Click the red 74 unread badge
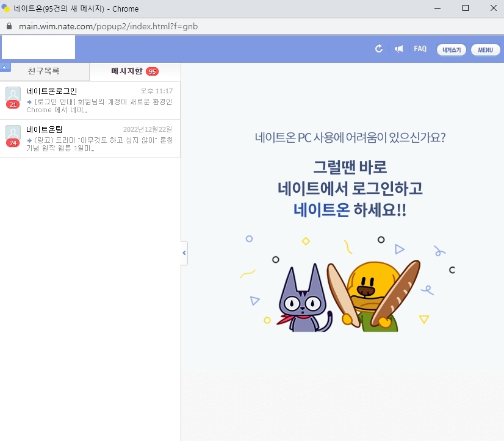The width and height of the screenshot is (504, 441). [13, 142]
